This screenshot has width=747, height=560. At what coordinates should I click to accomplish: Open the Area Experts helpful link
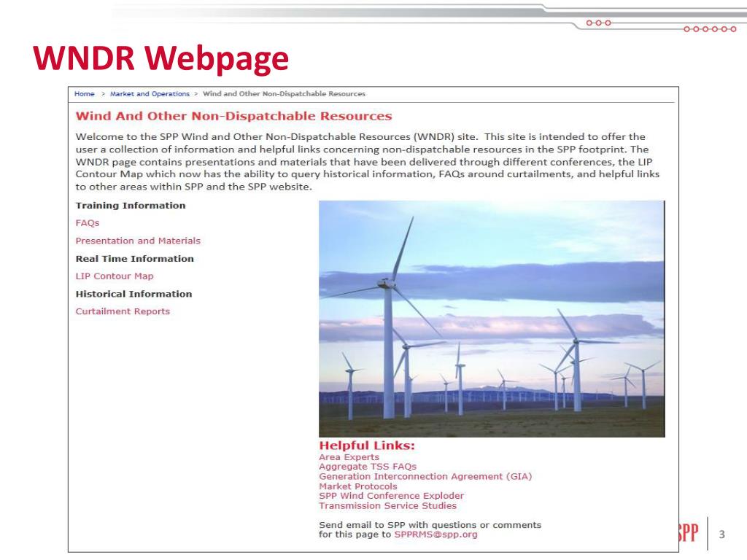click(349, 457)
